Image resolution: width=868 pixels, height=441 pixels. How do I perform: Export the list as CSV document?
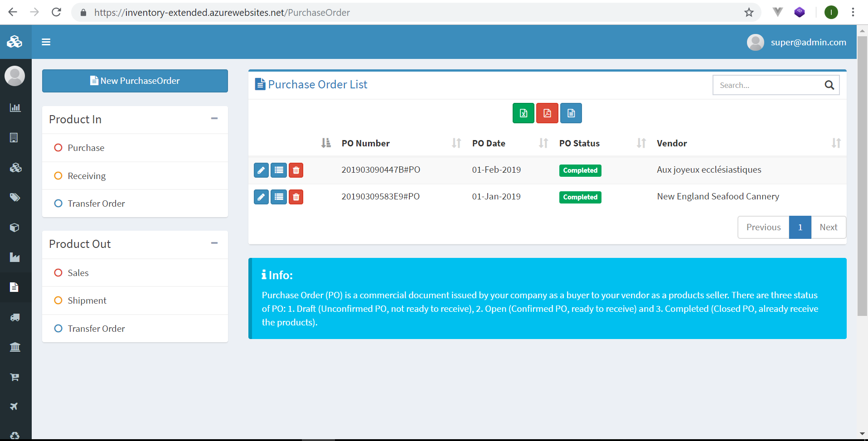[x=571, y=113]
